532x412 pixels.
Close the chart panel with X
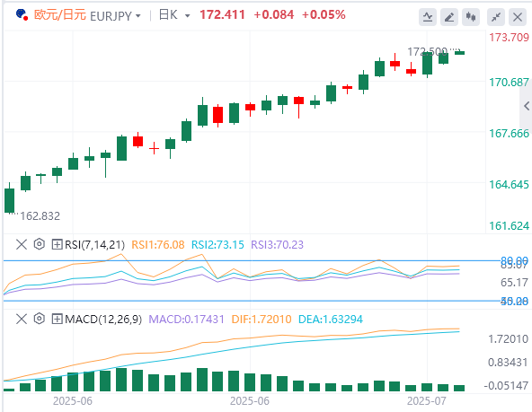coord(518,16)
